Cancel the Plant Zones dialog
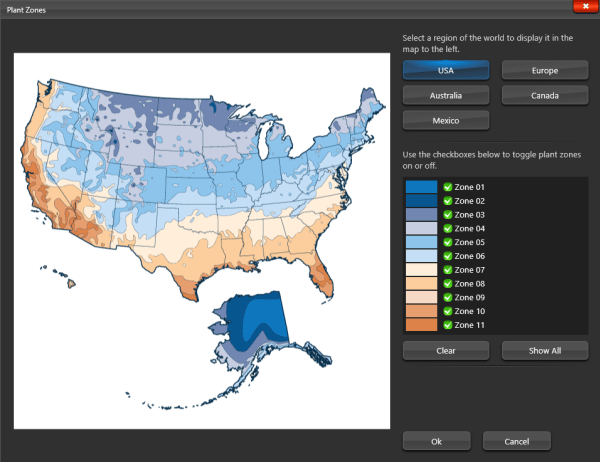This screenshot has width=600, height=462. [x=517, y=441]
